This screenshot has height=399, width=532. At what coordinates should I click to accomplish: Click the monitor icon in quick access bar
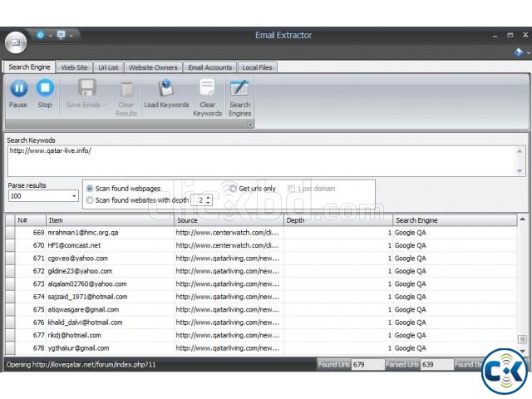point(61,35)
